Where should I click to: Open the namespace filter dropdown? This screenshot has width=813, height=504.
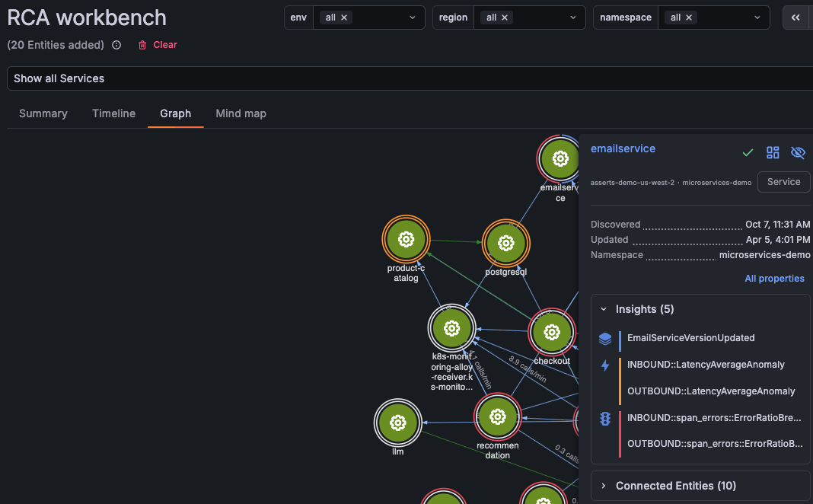757,17
